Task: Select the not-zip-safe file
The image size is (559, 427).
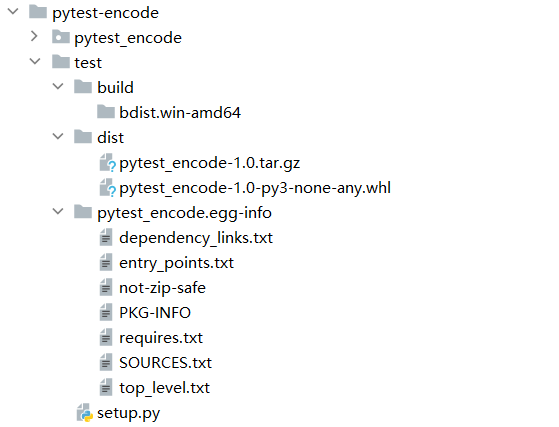Action: (x=162, y=288)
